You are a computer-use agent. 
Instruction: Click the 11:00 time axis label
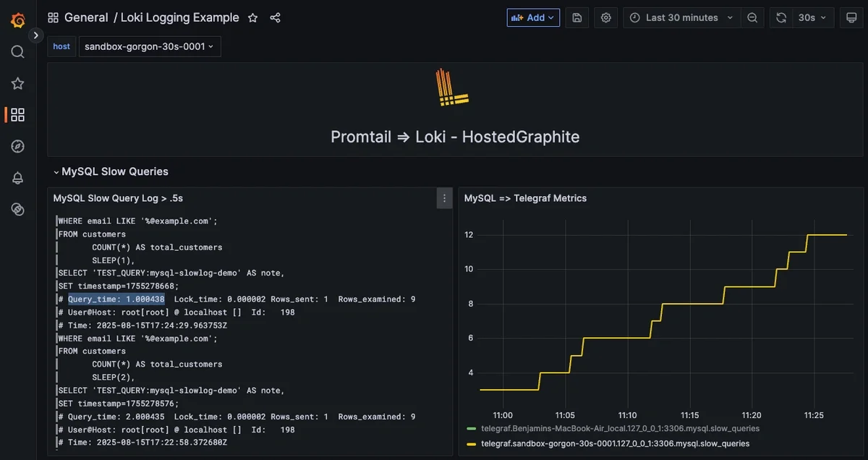click(x=502, y=415)
